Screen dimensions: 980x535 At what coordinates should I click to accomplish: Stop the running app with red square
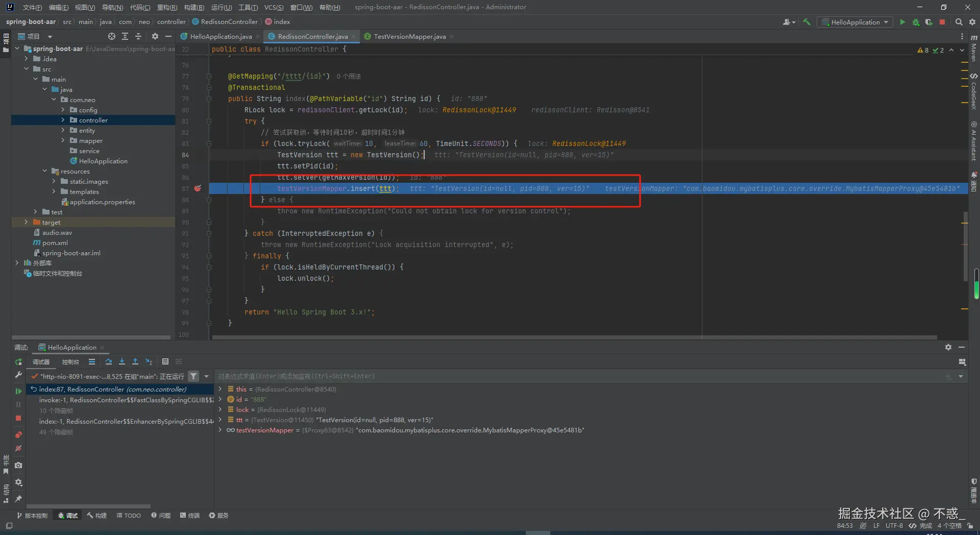[942, 22]
